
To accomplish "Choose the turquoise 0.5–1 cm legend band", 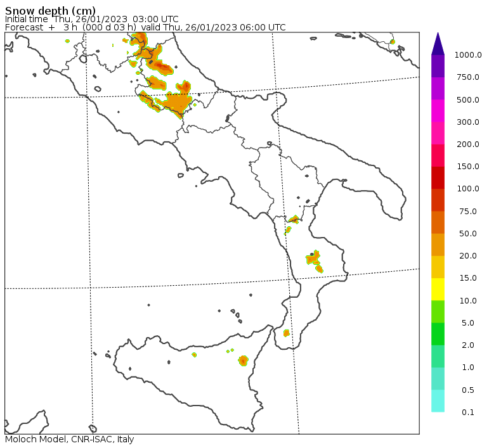I will coord(438,378).
